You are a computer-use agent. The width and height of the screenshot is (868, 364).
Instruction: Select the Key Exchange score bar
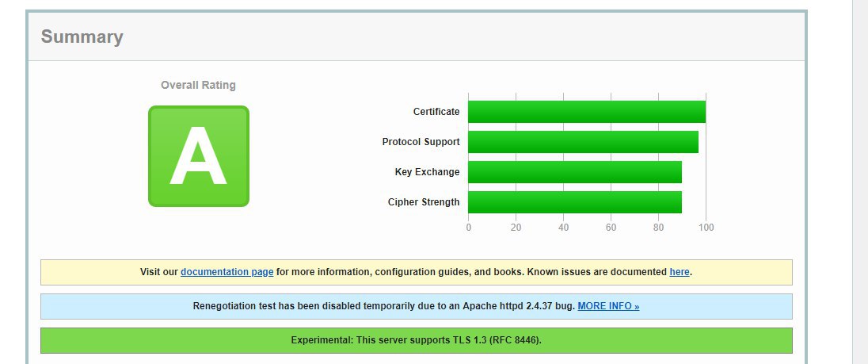point(574,172)
